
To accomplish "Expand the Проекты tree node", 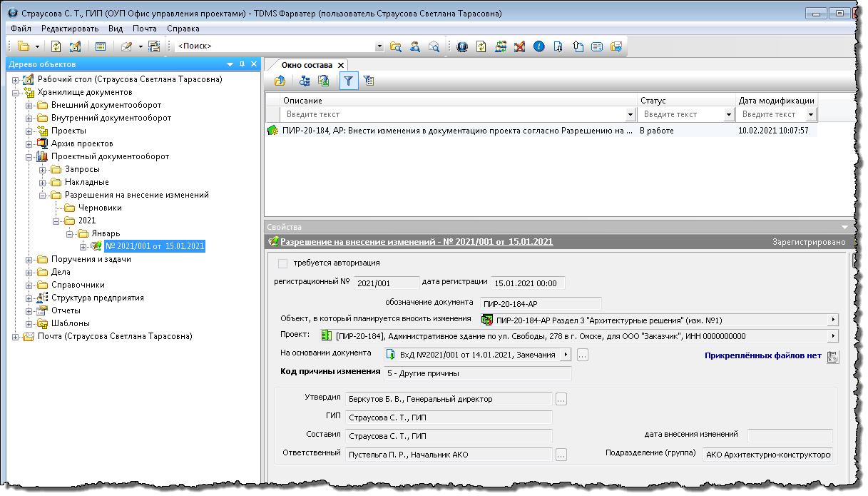I will click(x=29, y=131).
